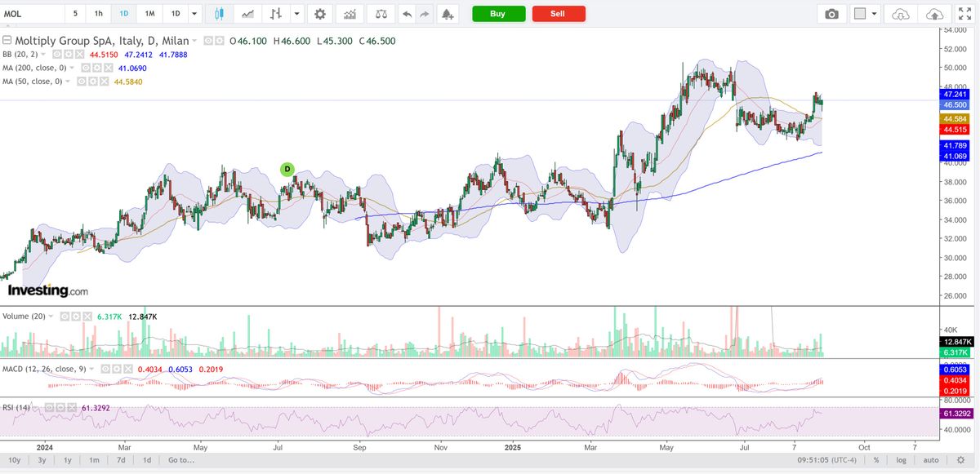This screenshot has height=474, width=980.
Task: Hide the MA (50, close, 0) line
Action: click(80, 82)
